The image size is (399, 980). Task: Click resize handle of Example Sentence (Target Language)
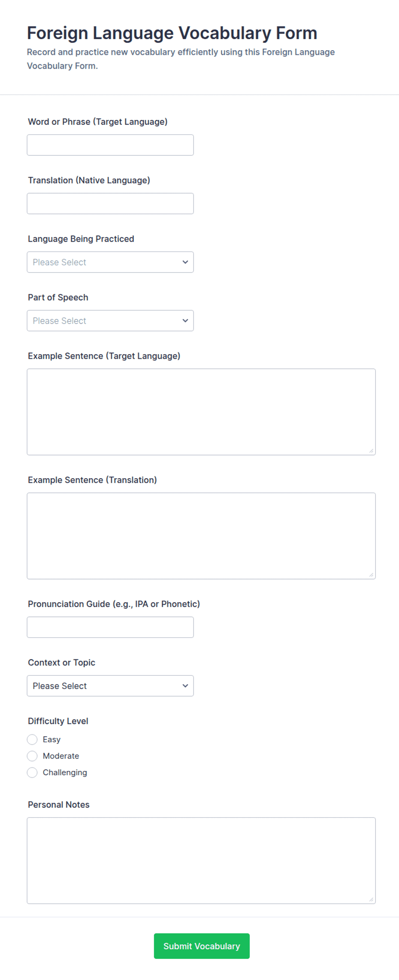371,451
